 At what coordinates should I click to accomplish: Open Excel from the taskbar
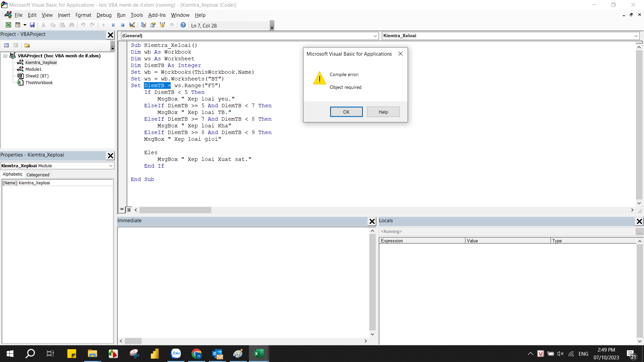pyautogui.click(x=259, y=353)
